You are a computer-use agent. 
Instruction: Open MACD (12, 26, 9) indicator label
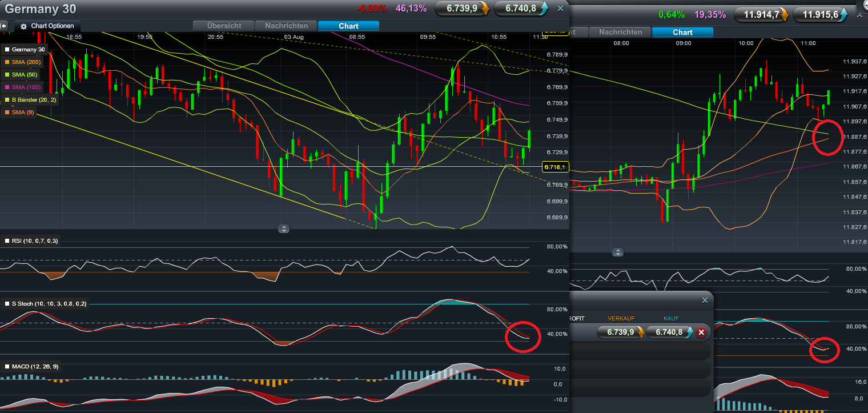(x=31, y=366)
